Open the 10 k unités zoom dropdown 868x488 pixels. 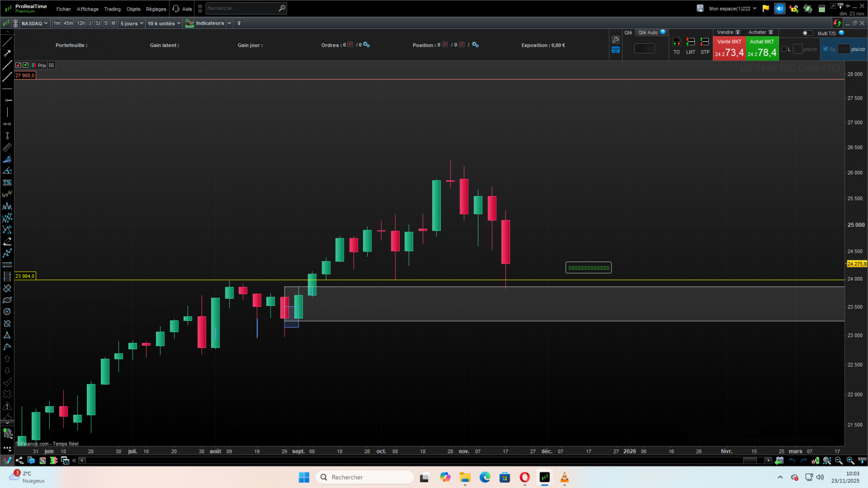click(x=163, y=23)
